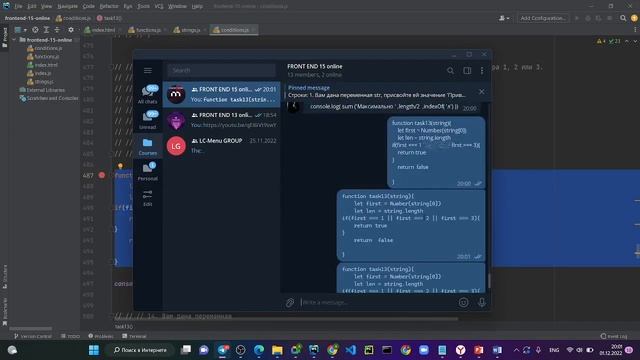Open the VCS menu in WebStorm
The width and height of the screenshot is (640, 360).
pyautogui.click(x=159, y=6)
